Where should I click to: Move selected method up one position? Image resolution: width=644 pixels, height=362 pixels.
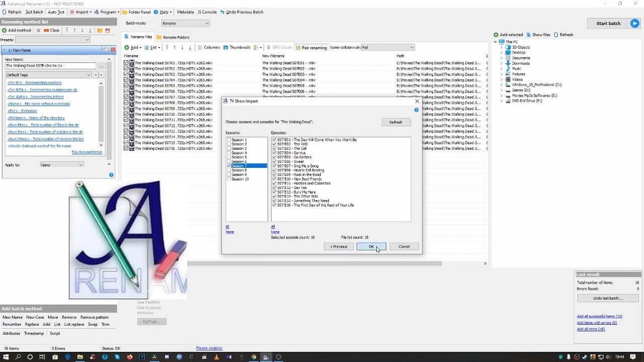[x=74, y=31]
